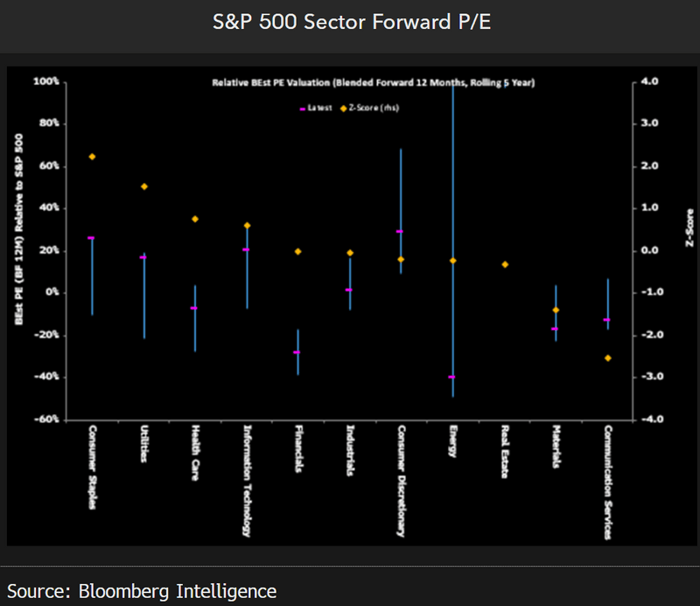Click the Relative BEst PE Valuation subtitle
This screenshot has width=700, height=606.
374,82
